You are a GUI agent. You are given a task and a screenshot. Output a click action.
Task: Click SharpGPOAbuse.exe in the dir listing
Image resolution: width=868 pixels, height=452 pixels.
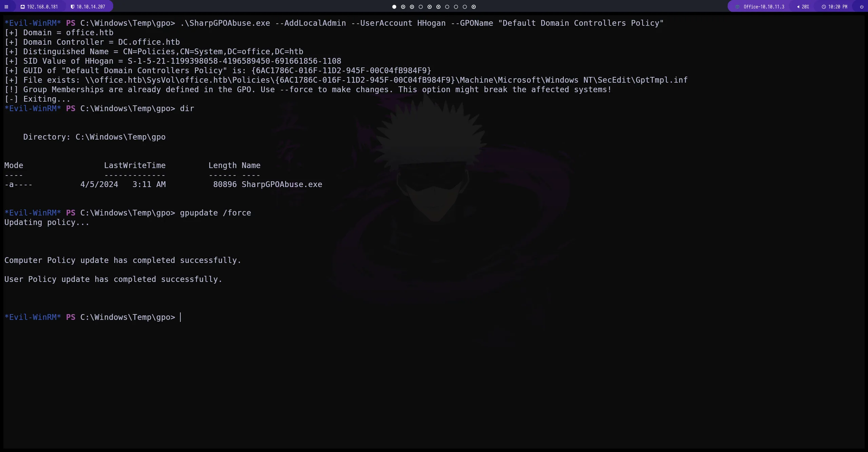click(282, 185)
